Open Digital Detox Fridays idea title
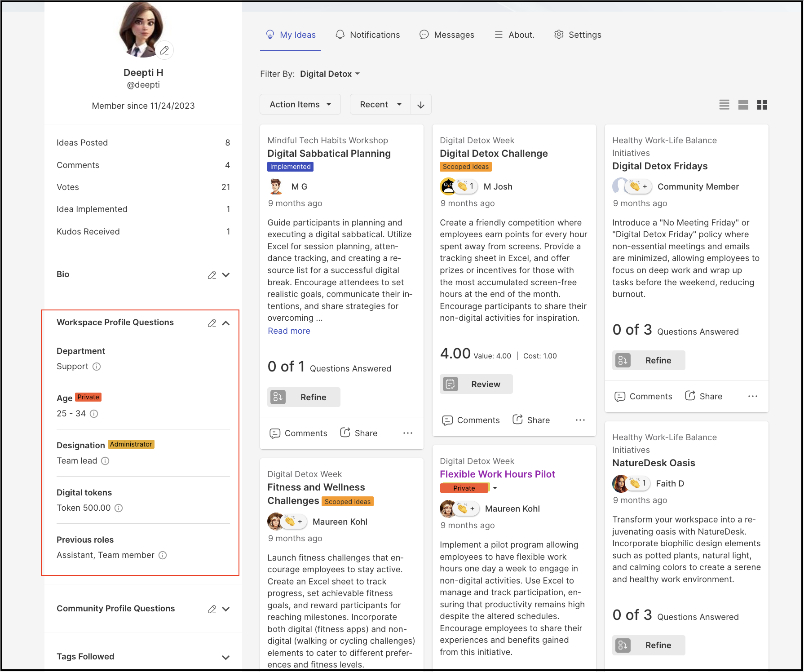 pos(660,166)
